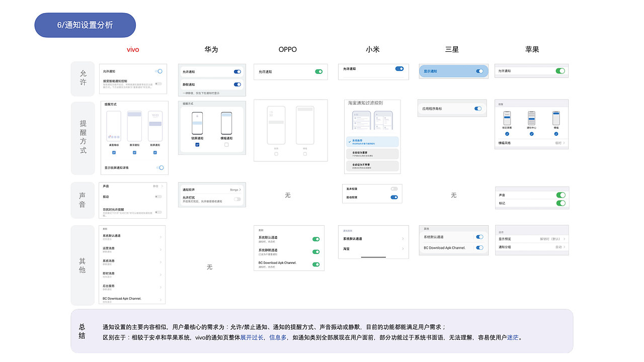The height and width of the screenshot is (362, 644).
Task: Select the vivo 悬浮通知 preview icon
Action: [134, 126]
